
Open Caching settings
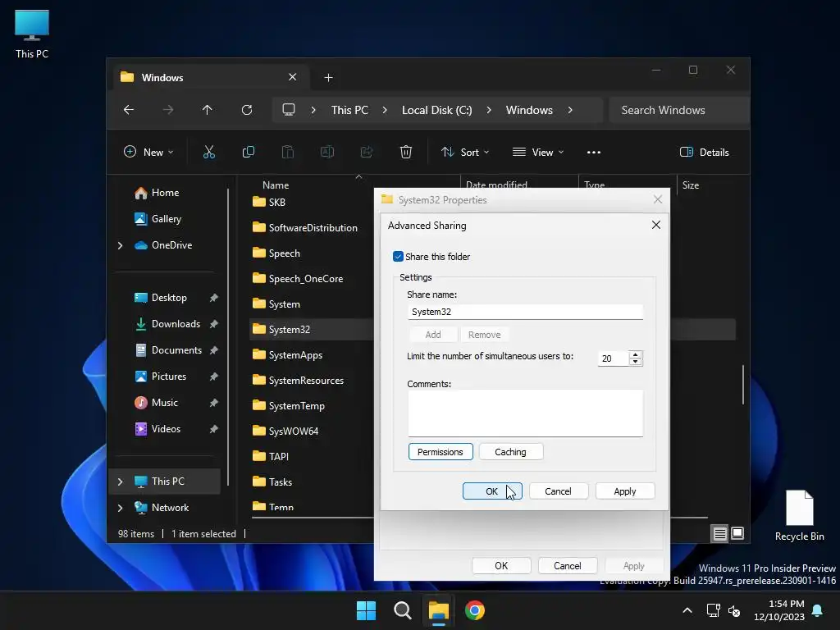pyautogui.click(x=510, y=452)
